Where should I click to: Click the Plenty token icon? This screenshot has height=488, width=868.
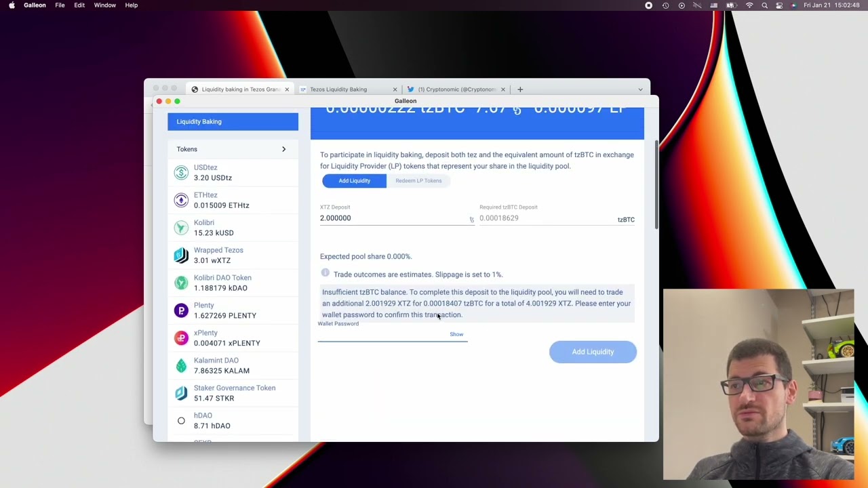(181, 310)
